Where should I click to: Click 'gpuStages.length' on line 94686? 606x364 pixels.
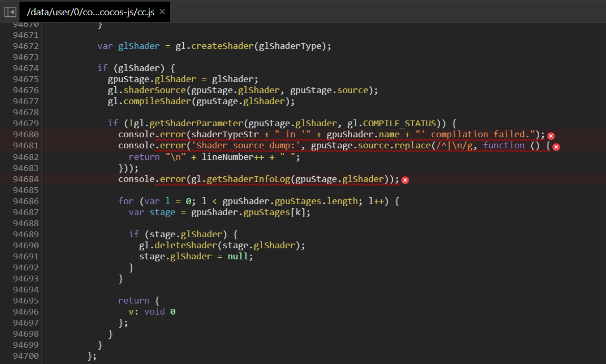(316, 201)
